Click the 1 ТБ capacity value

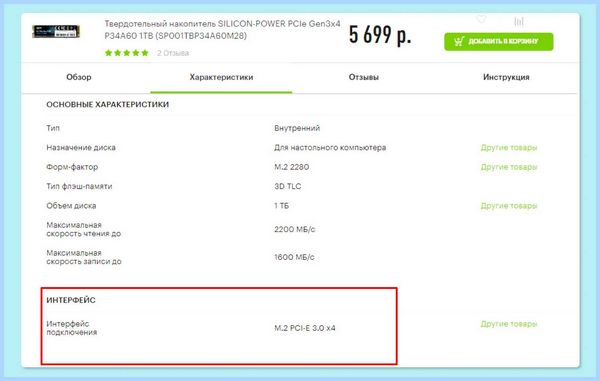click(281, 205)
